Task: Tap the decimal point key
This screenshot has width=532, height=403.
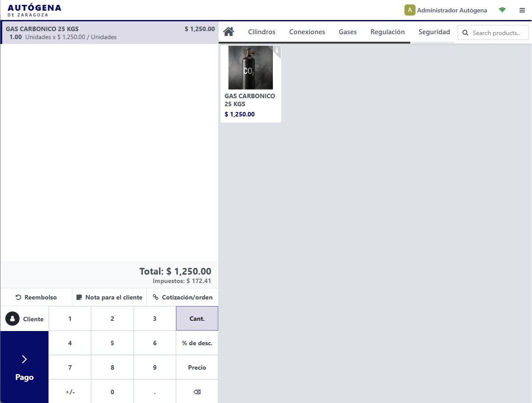Action: click(155, 392)
